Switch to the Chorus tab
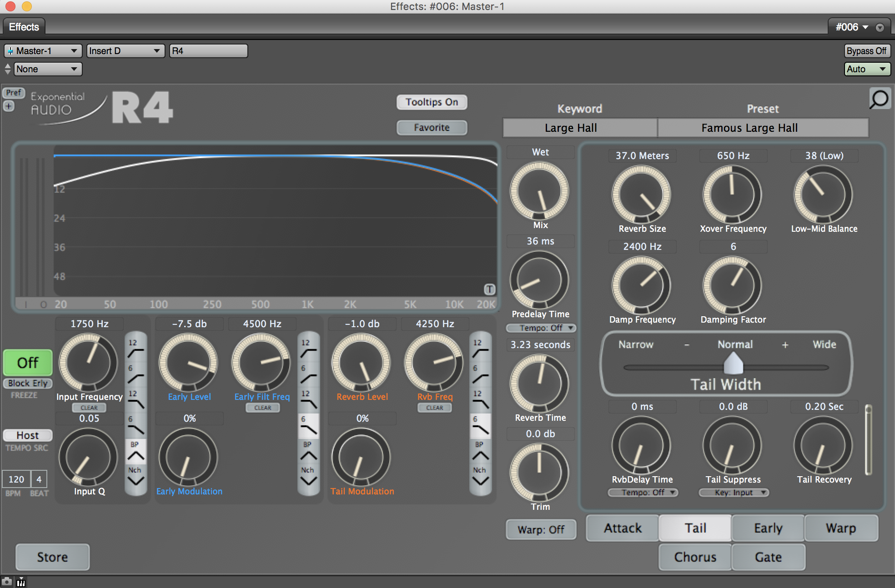Viewport: 895px width, 588px height. [x=695, y=557]
